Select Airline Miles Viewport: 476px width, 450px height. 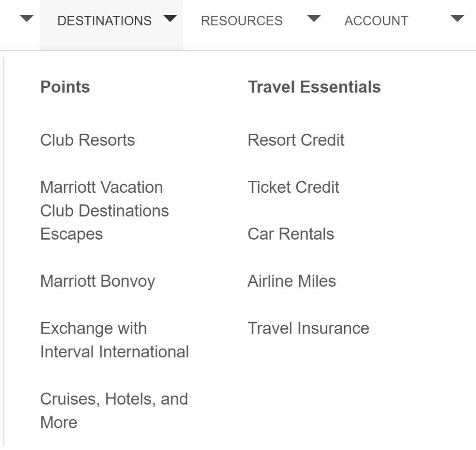pos(292,281)
